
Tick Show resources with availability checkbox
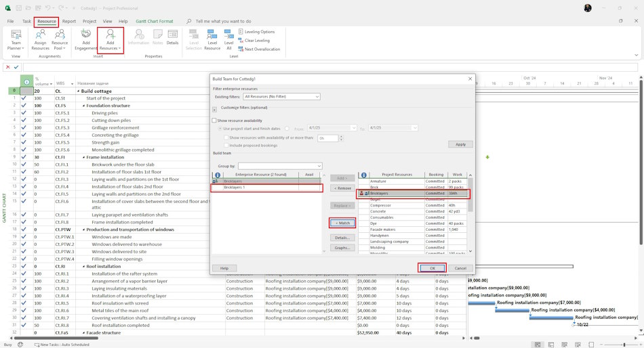(x=226, y=138)
